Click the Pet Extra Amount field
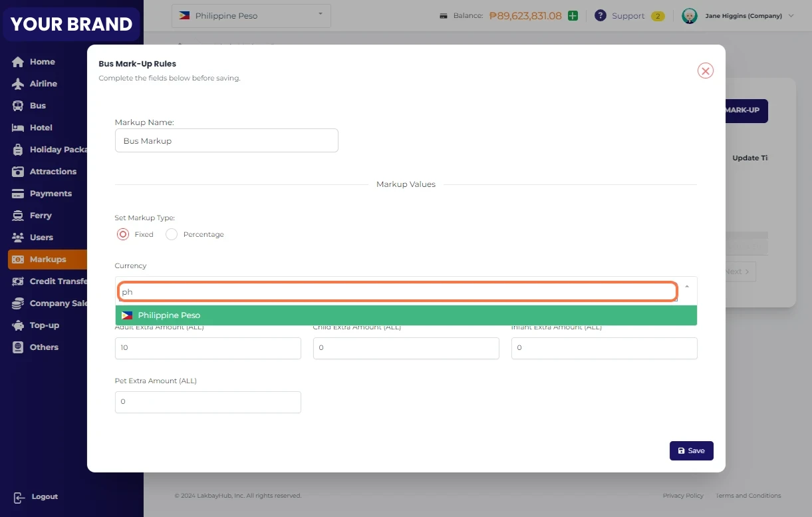The height and width of the screenshot is (517, 812). [207, 402]
